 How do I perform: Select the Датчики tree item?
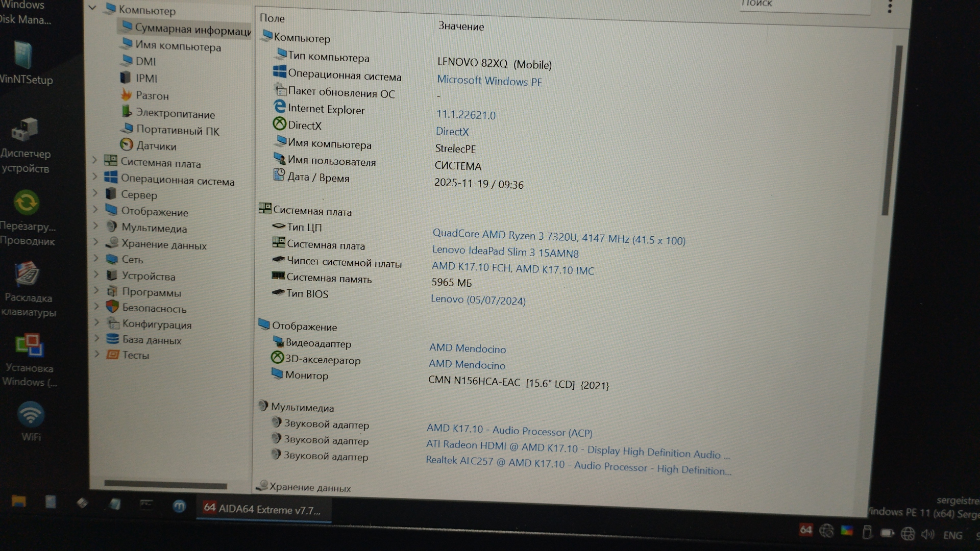[x=156, y=146]
